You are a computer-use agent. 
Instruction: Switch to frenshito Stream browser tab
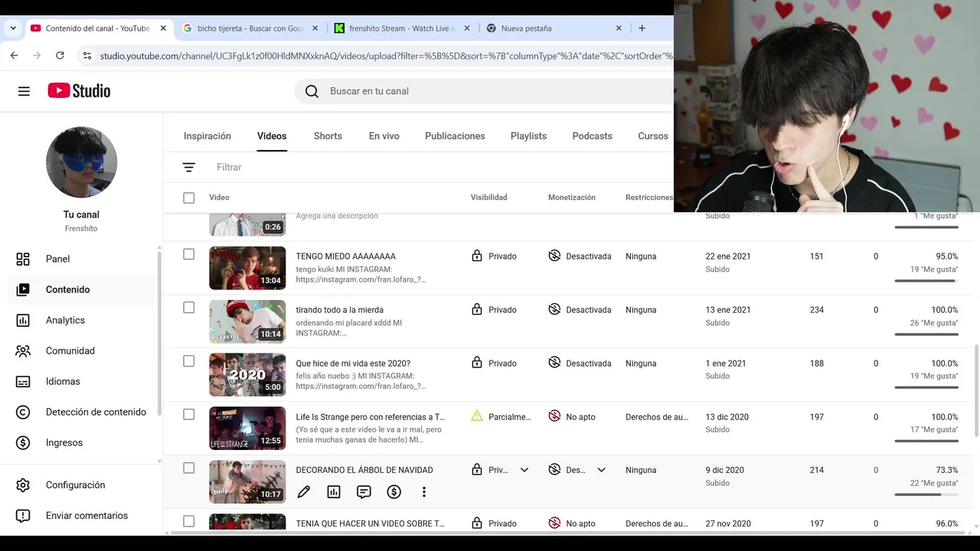[402, 28]
